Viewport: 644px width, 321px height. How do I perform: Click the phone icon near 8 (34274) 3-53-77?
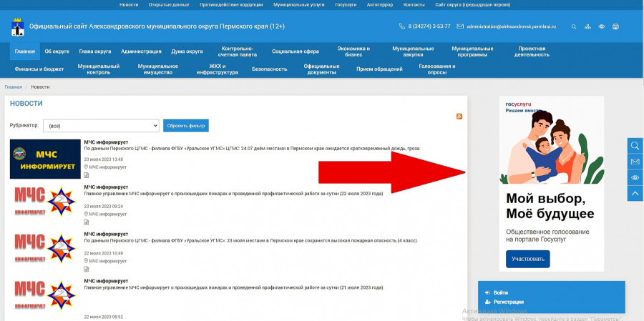click(x=401, y=26)
